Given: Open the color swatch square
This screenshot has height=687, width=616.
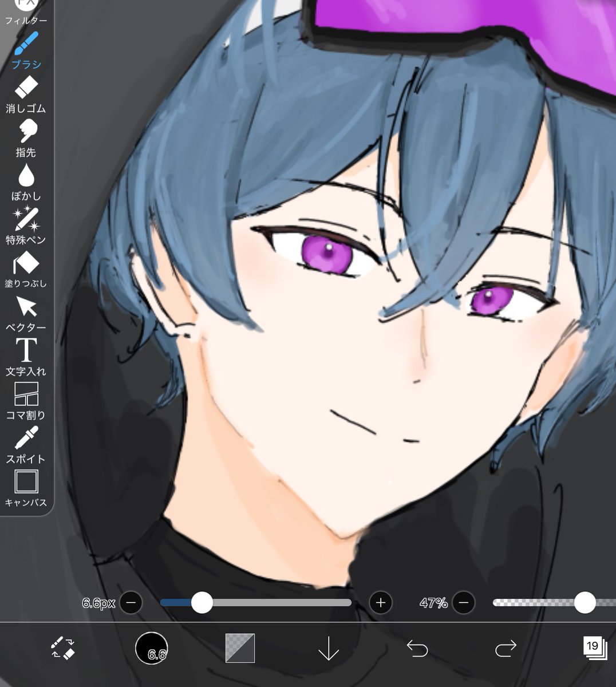Looking at the screenshot, I should [240, 648].
